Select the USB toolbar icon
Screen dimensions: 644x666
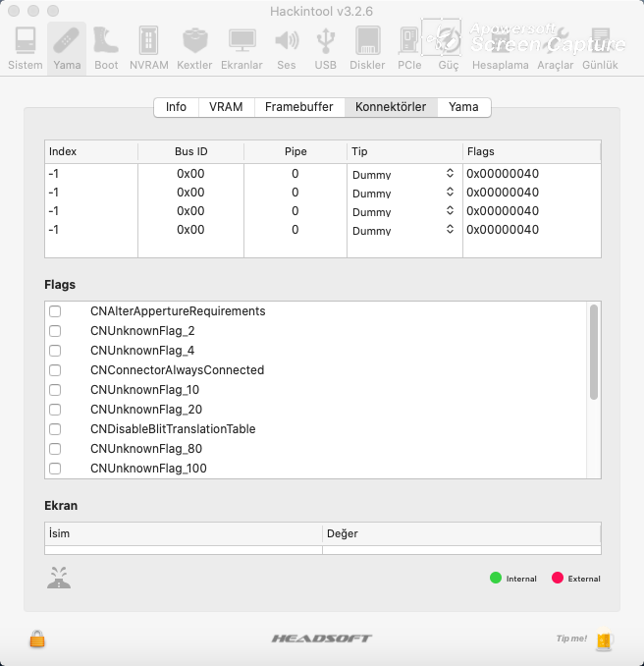[325, 48]
